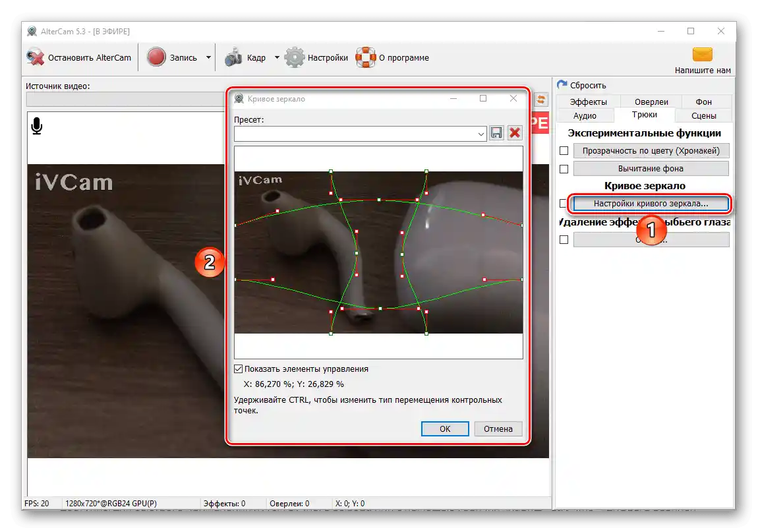Open Настройки кривого зеркала button
Image resolution: width=758 pixels, height=532 pixels.
651,204
